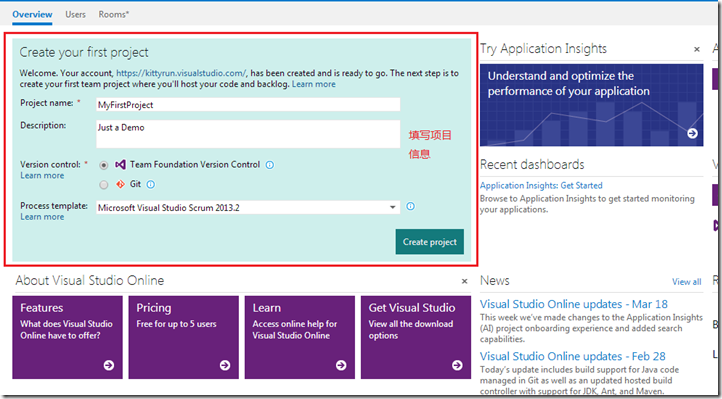Click View all link in News
This screenshot has height=399, width=722.
coord(687,282)
